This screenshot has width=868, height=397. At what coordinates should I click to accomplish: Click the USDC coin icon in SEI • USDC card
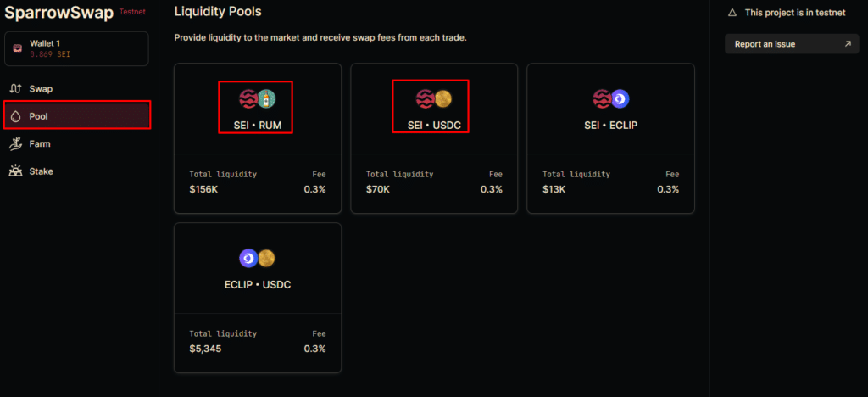[x=443, y=99]
